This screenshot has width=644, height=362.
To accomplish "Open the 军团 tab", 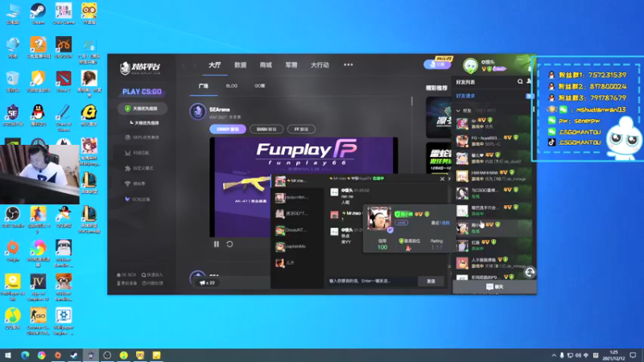I will 291,65.
